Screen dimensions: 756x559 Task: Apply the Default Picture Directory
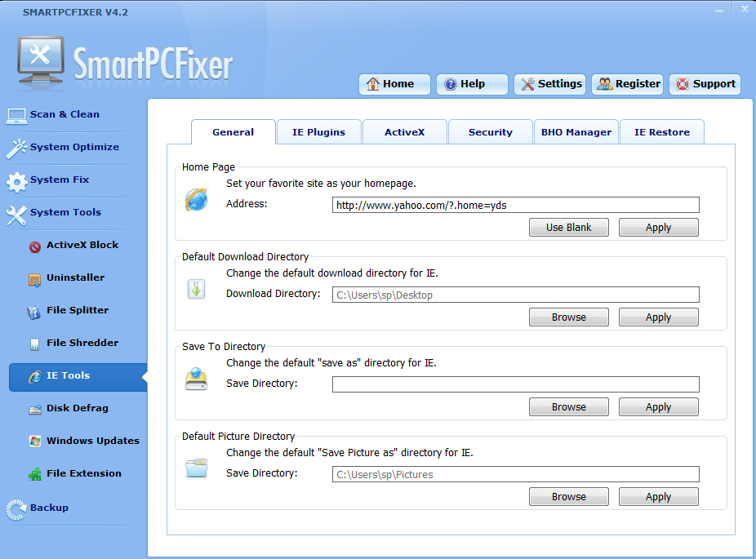coord(659,496)
